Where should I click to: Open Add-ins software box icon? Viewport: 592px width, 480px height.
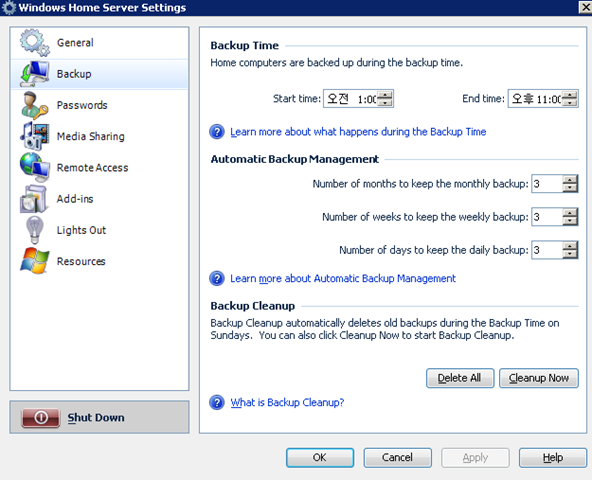(34, 199)
